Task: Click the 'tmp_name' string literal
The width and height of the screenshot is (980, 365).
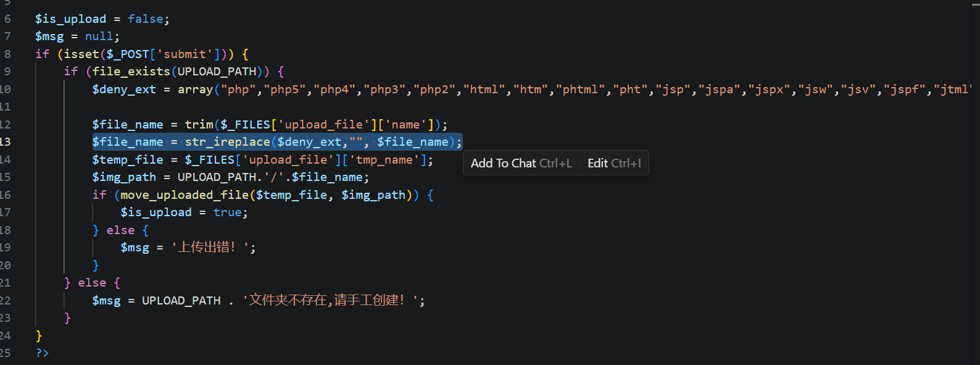Action: (x=384, y=160)
